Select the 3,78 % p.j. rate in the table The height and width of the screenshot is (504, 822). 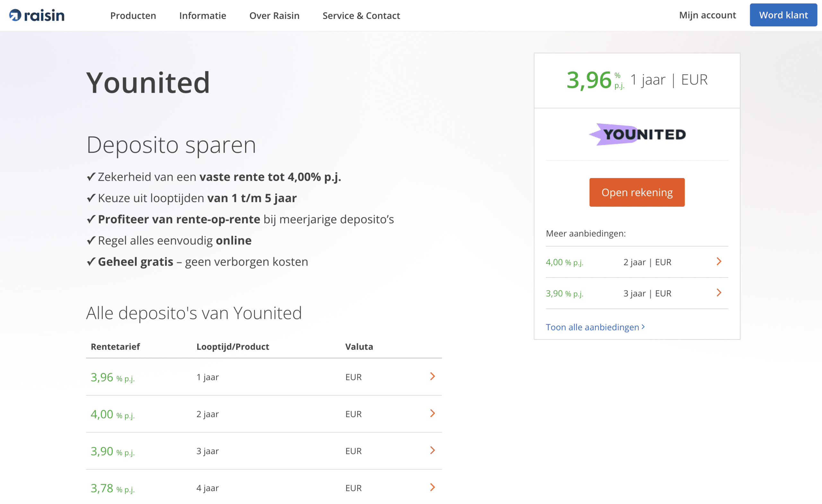coord(112,488)
